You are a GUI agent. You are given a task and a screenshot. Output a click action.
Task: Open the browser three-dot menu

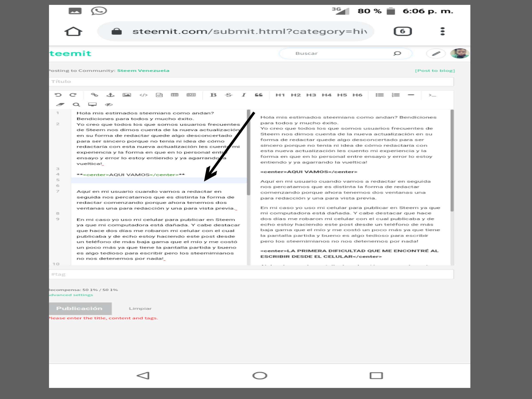pyautogui.click(x=442, y=31)
